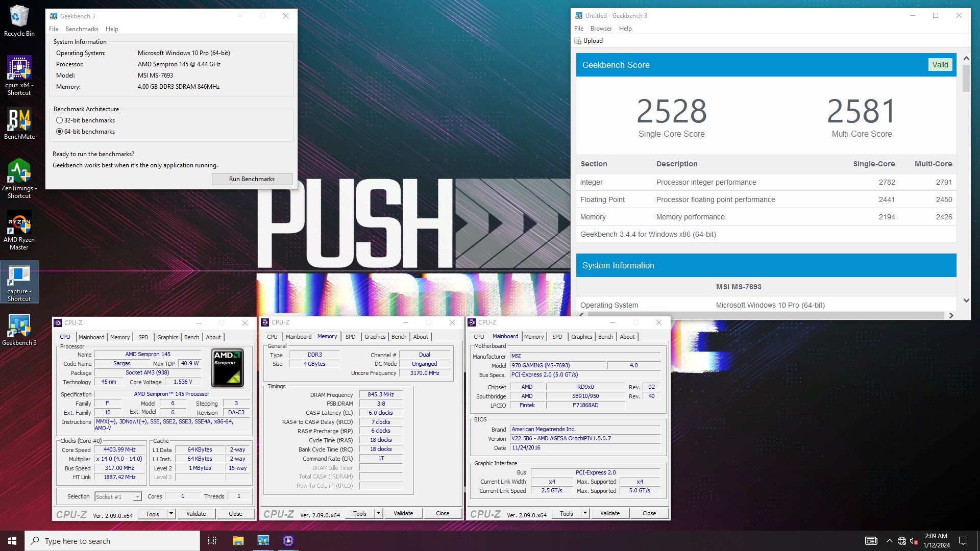This screenshot has height=551, width=980.
Task: Click AMD Sempron logo in CPU-Z
Action: pyautogui.click(x=227, y=368)
